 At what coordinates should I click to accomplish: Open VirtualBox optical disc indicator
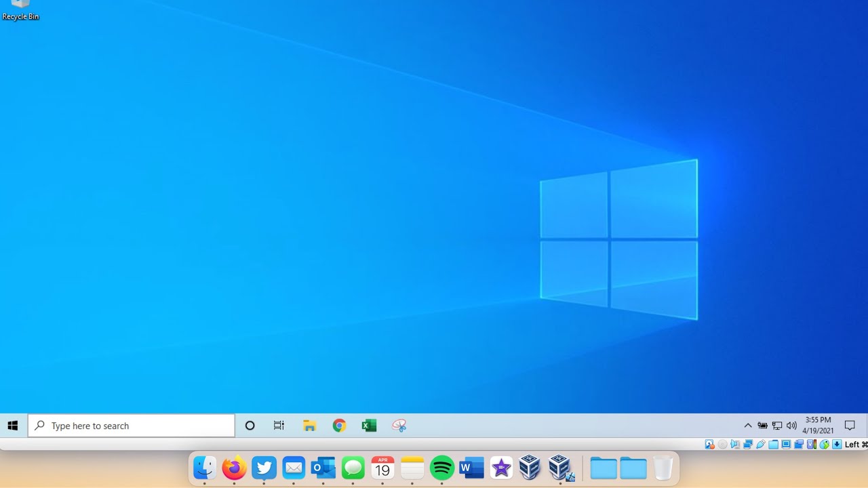tap(722, 445)
